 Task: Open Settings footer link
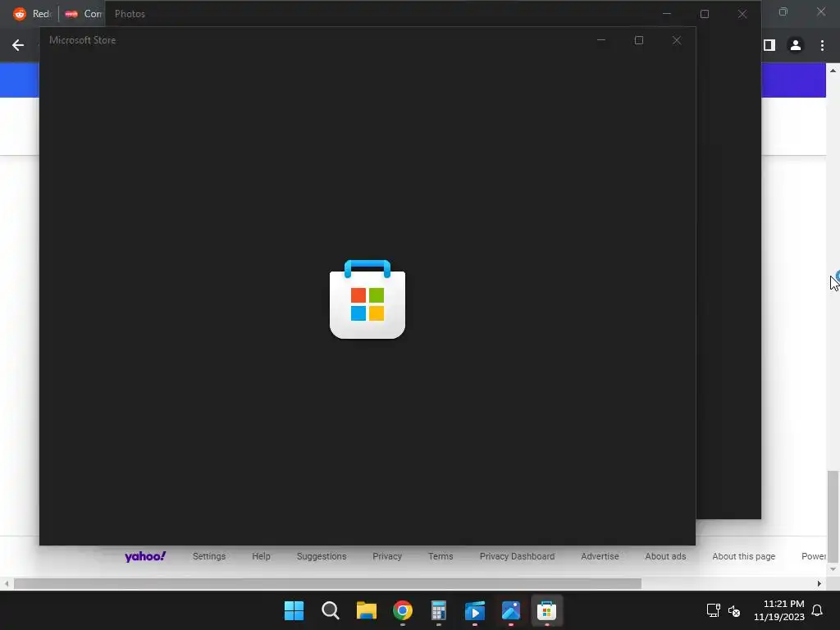(209, 556)
